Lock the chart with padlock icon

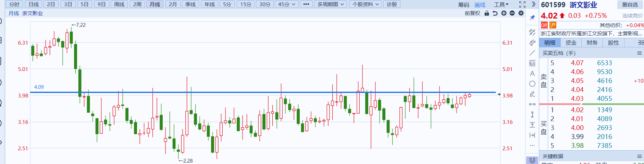pyautogui.click(x=486, y=13)
